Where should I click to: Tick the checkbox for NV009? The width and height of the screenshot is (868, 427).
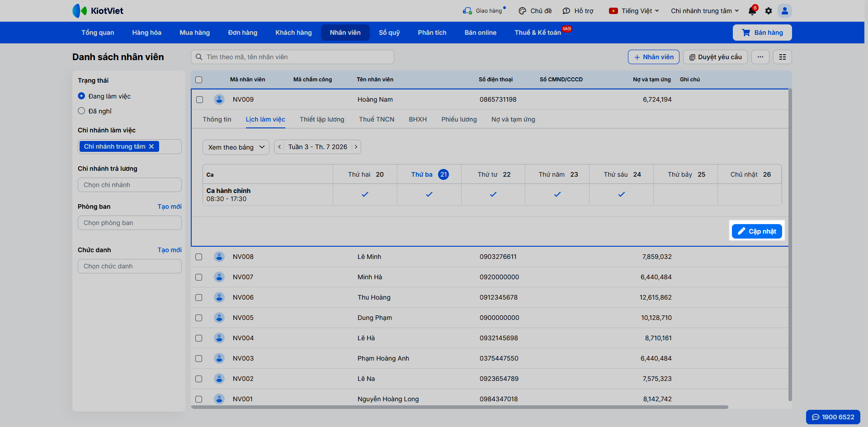point(199,99)
